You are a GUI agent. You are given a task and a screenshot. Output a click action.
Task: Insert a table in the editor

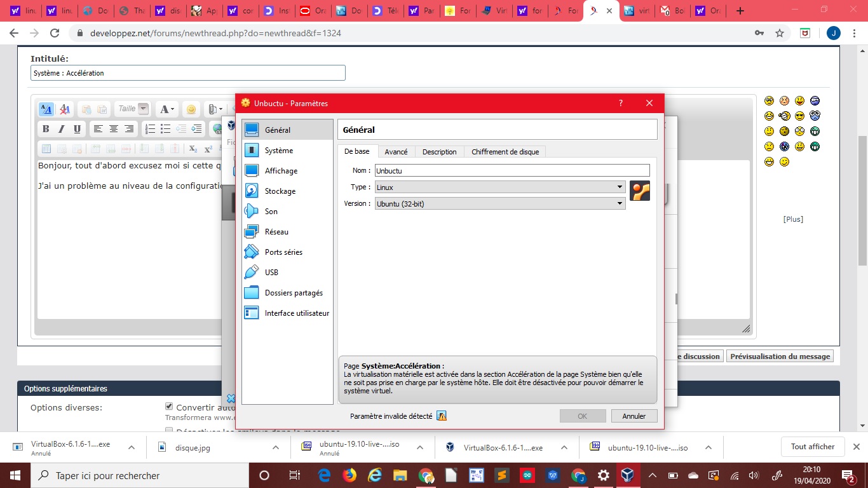46,149
